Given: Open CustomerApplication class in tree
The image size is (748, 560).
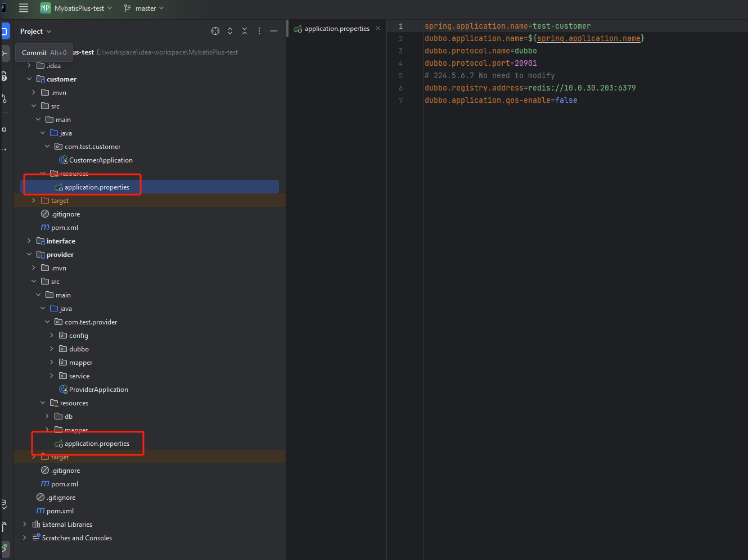Looking at the screenshot, I should pyautogui.click(x=101, y=160).
